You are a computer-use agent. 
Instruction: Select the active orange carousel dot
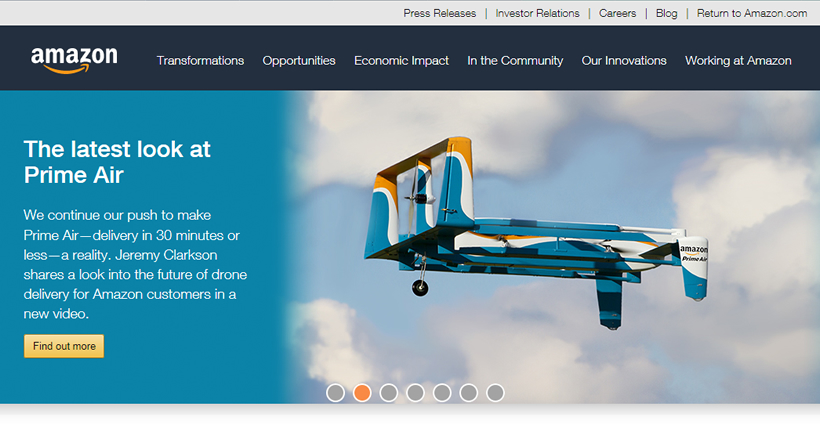point(362,393)
